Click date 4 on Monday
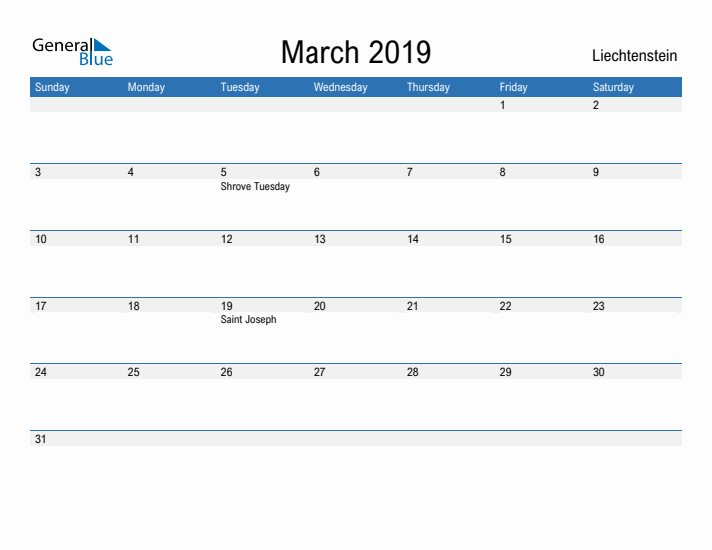This screenshot has height=550, width=712. 131,172
